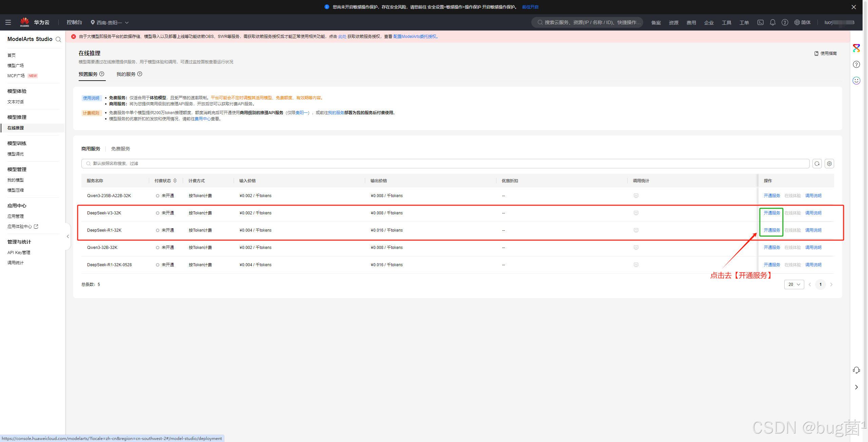Select page 1 in pagination
The width and height of the screenshot is (868, 442).
(821, 285)
